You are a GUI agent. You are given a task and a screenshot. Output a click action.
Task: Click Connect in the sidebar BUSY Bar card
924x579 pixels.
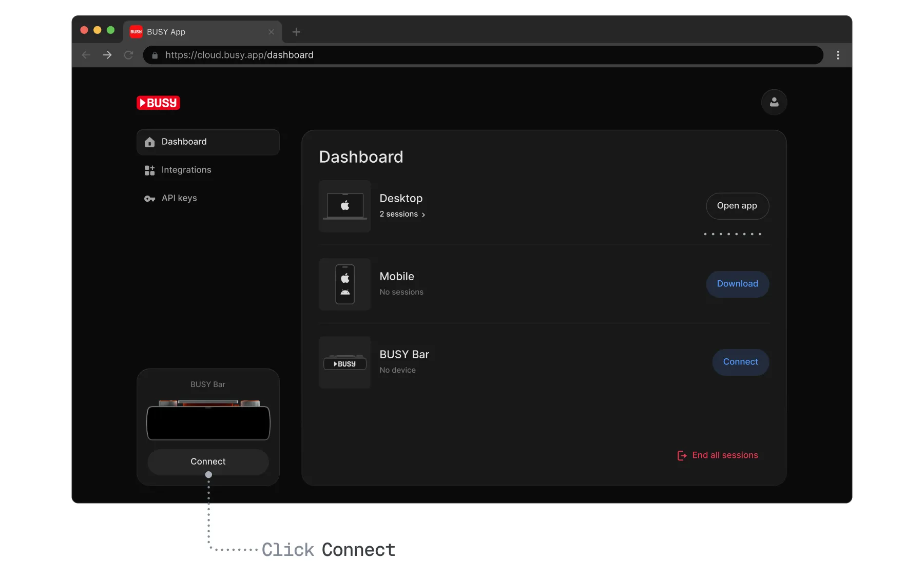pyautogui.click(x=208, y=462)
